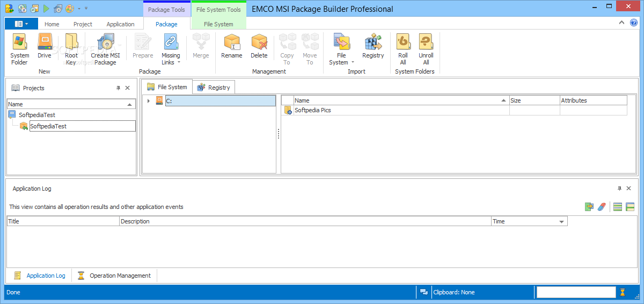The image size is (644, 304).
Task: Select the File System view tab
Action: pyautogui.click(x=167, y=87)
